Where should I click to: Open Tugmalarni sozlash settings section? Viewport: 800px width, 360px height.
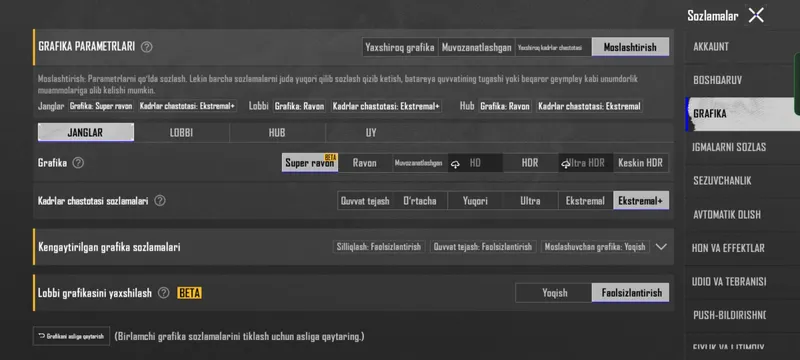(741, 147)
